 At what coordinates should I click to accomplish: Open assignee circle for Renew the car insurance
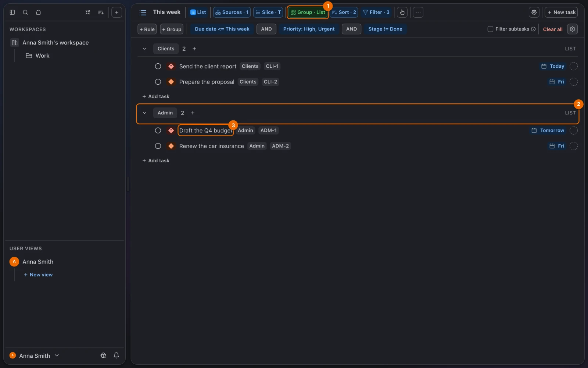coord(574,146)
